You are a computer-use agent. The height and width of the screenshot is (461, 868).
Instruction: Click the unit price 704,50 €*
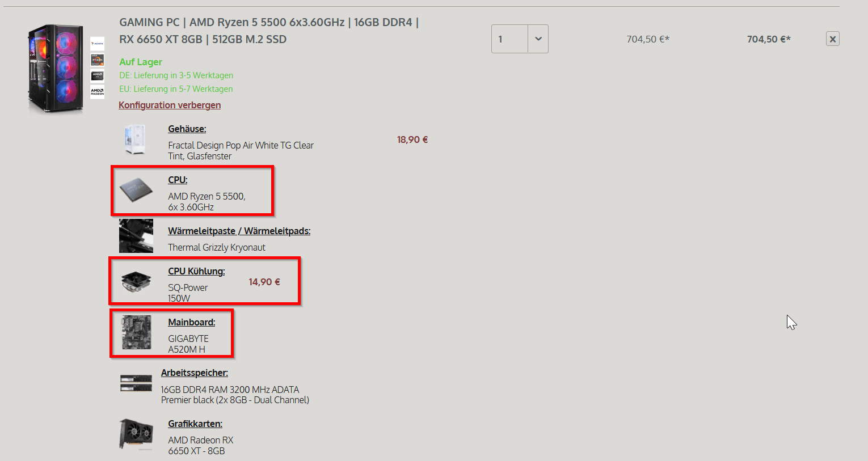click(x=648, y=39)
